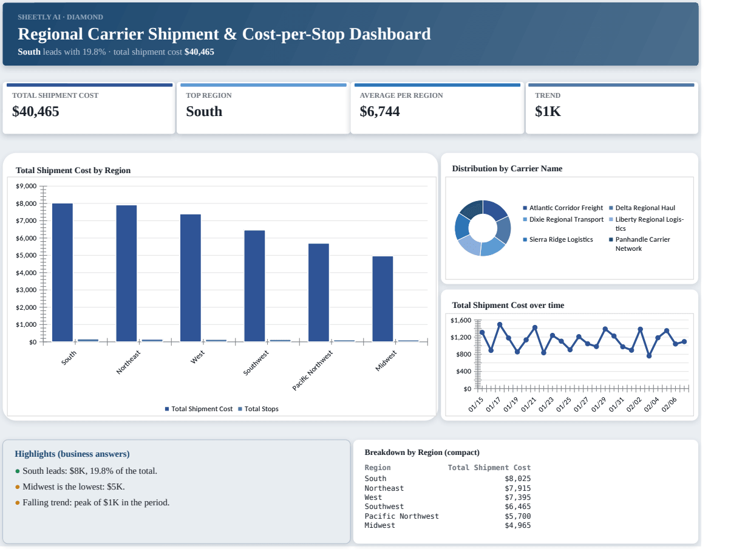Click the $1,600 y-axis label on line chart
The image size is (745, 560).
point(461,320)
